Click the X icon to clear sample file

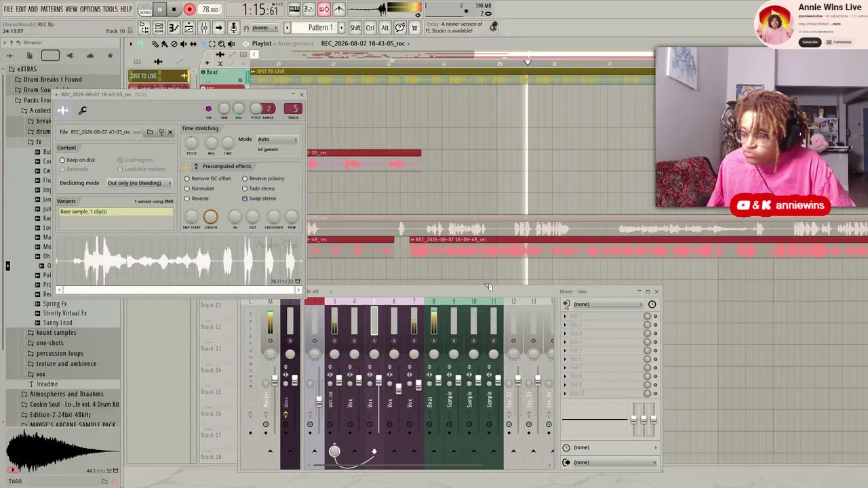tap(170, 132)
